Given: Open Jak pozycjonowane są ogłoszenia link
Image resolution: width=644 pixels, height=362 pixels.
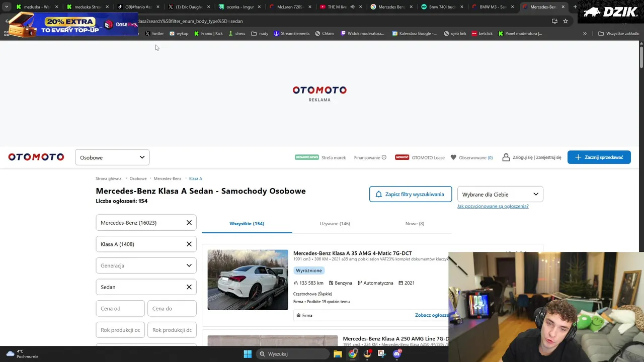Looking at the screenshot, I should (x=493, y=206).
